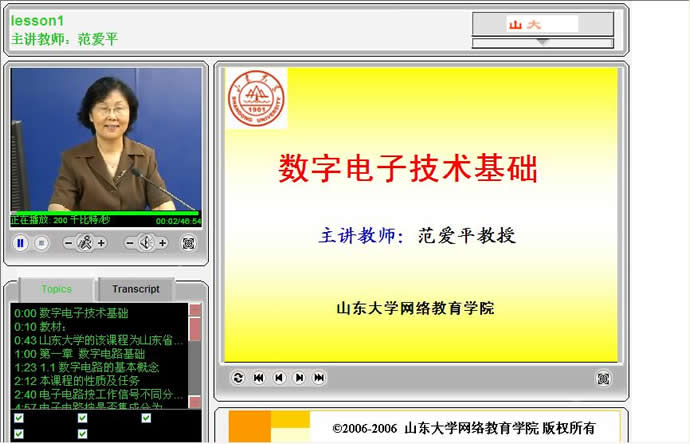Click the topics list scrollbar down arrow
The height and width of the screenshot is (444, 690).
(x=195, y=402)
